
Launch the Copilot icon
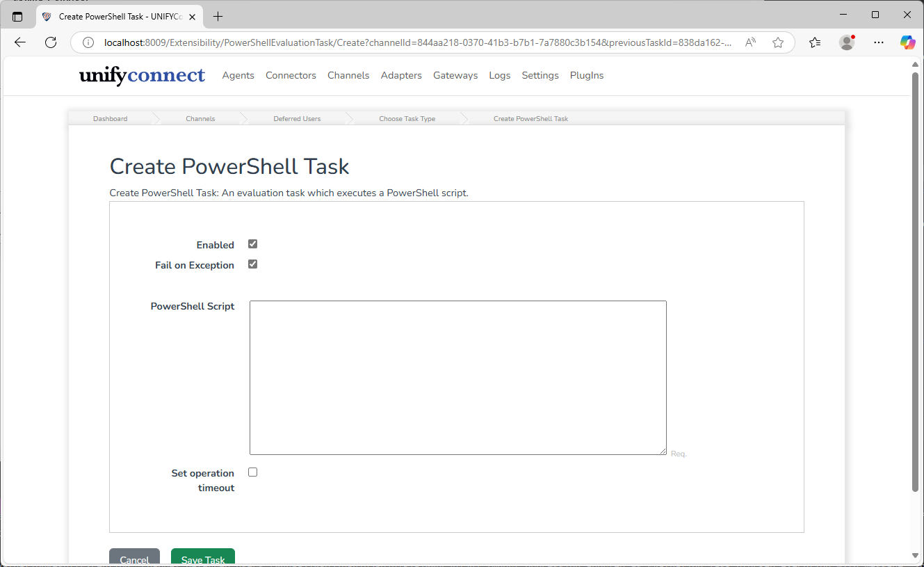pyautogui.click(x=907, y=42)
